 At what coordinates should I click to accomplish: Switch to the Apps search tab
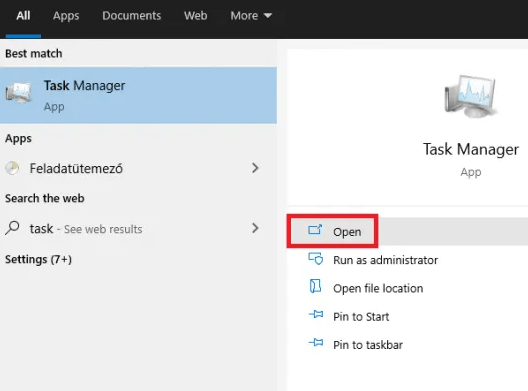pyautogui.click(x=66, y=16)
